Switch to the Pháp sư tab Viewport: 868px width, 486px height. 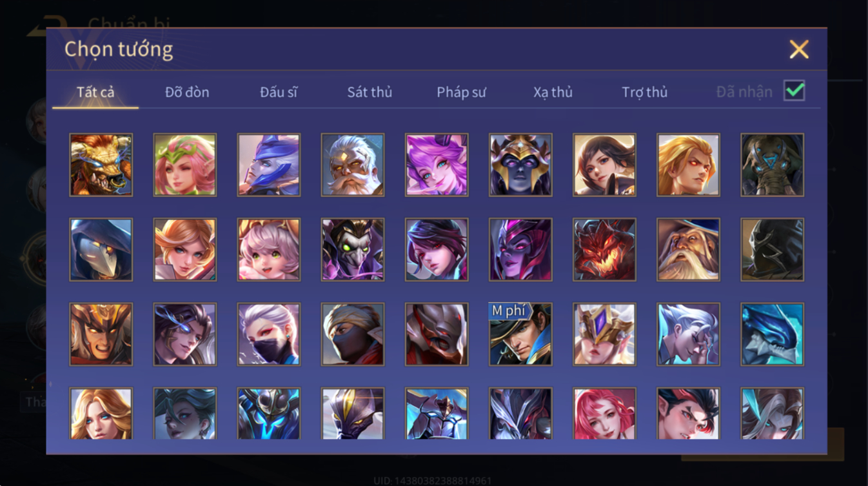(461, 92)
